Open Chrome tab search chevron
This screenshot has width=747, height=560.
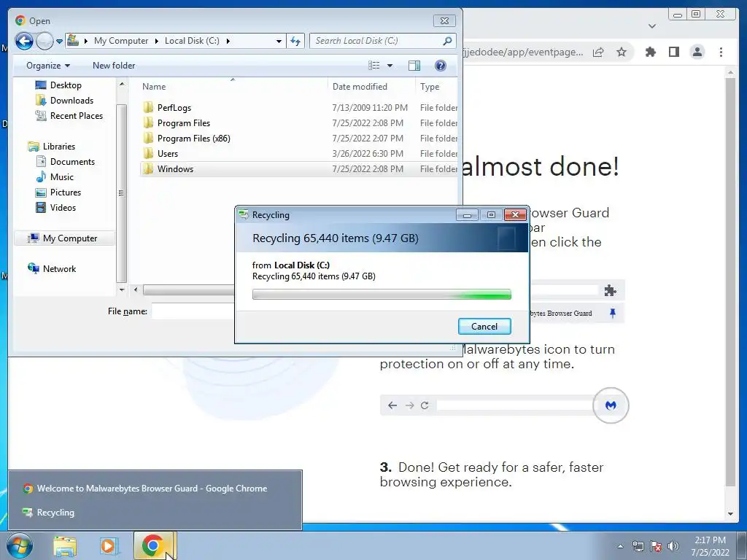[652, 26]
